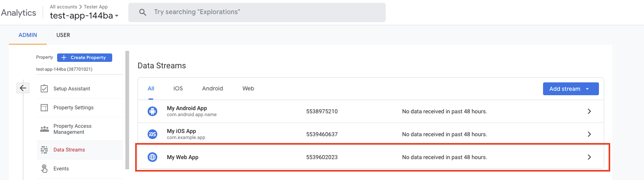Click the My Android App stream name
This screenshot has height=180, width=644.
point(187,108)
